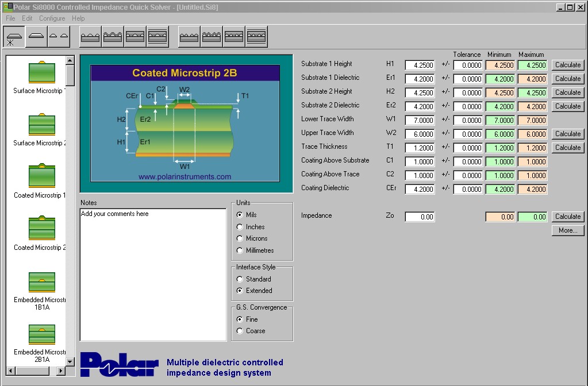This screenshot has height=386, width=588.
Task: Click the W1 tolerance field
Action: coord(468,120)
